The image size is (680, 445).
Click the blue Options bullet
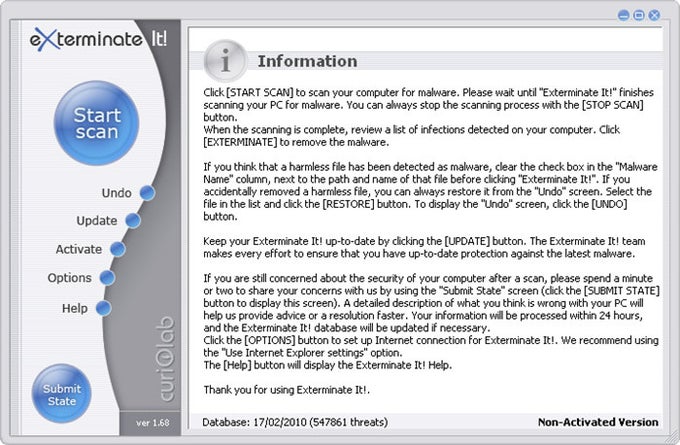point(107,278)
